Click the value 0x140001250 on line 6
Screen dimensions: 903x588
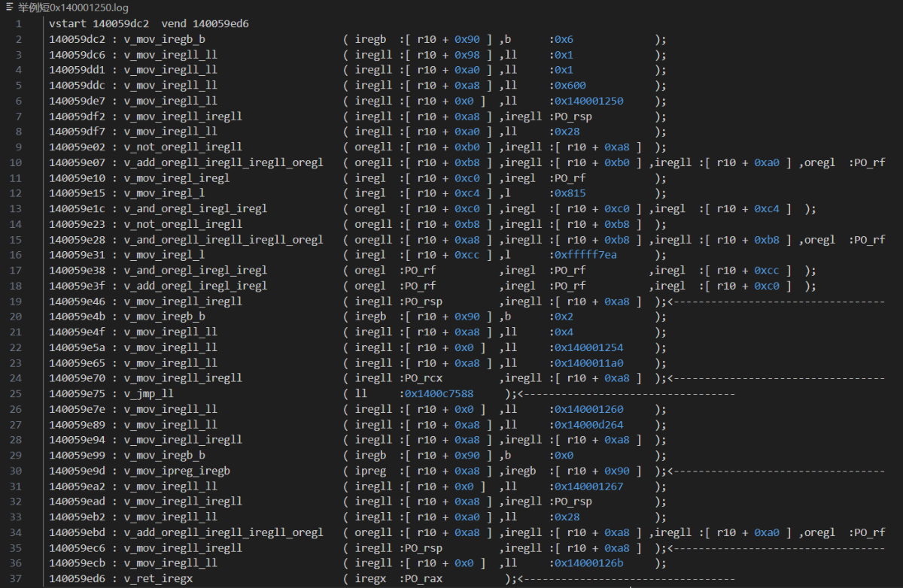588,101
